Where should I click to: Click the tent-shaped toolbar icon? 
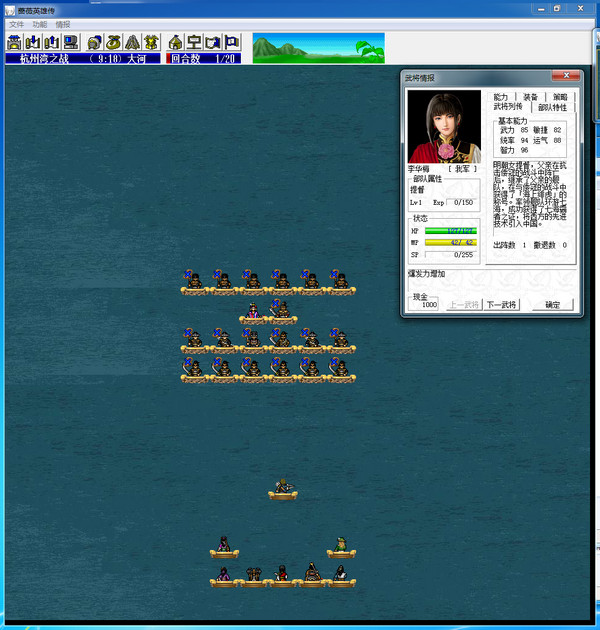[x=132, y=42]
